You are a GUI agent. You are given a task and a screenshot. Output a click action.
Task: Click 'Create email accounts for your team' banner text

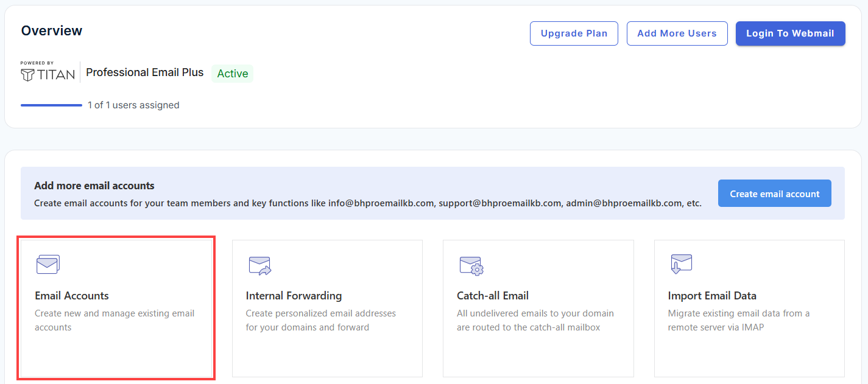(368, 203)
